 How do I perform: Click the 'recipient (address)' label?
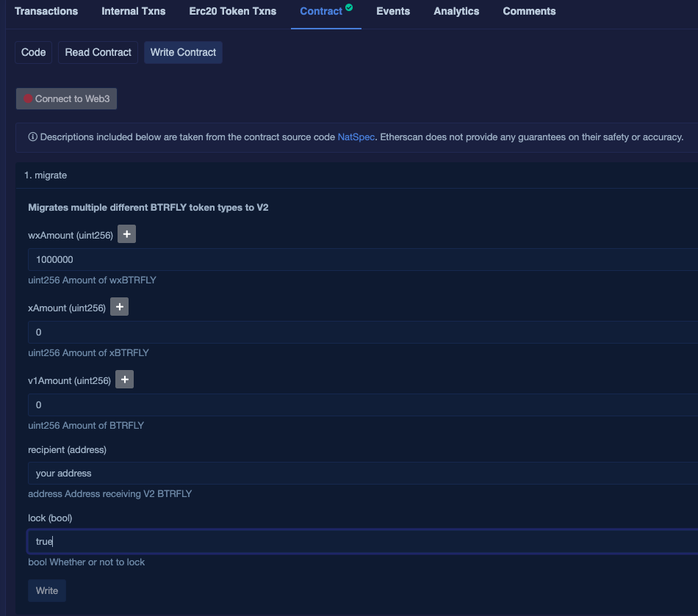67,449
